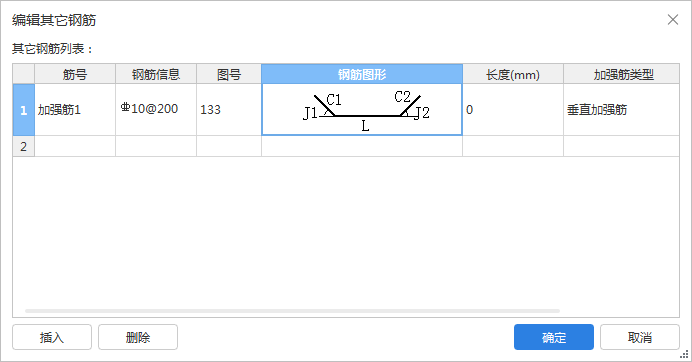Viewport: 692px width, 362px height.
Task: Select row header 2
Action: [x=24, y=146]
